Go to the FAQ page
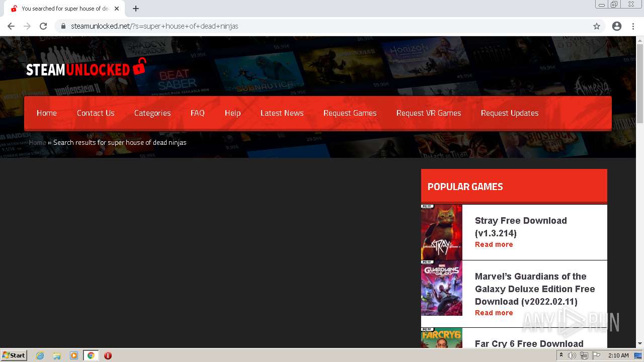This screenshot has width=644, height=362. coord(198,113)
